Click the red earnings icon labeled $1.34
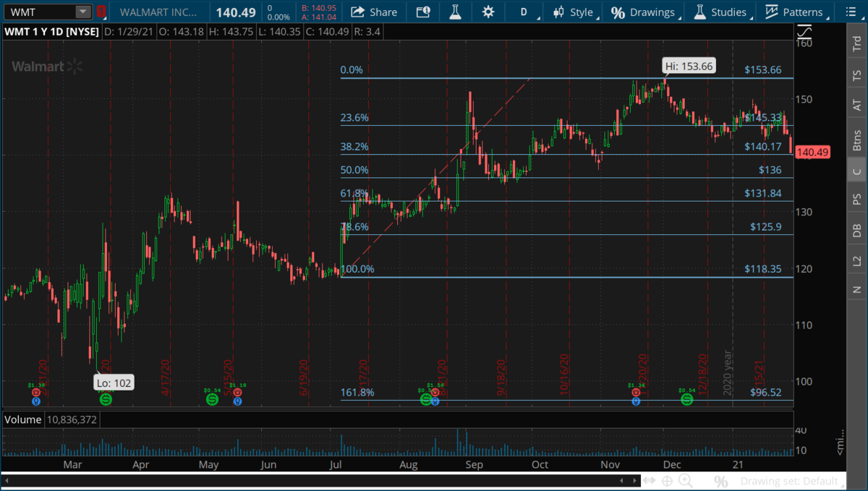The height and width of the screenshot is (491, 868). 636,390
